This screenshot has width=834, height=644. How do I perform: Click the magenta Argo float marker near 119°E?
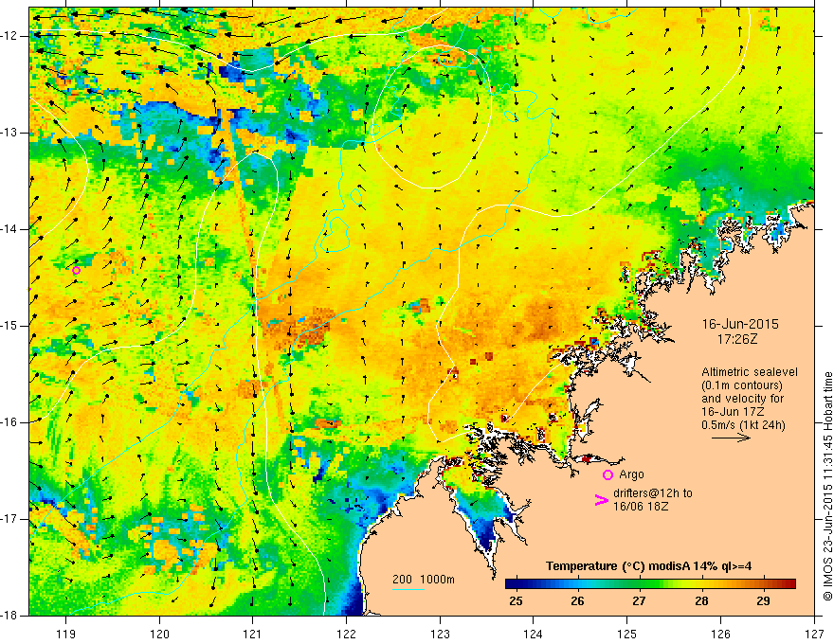tap(76, 271)
